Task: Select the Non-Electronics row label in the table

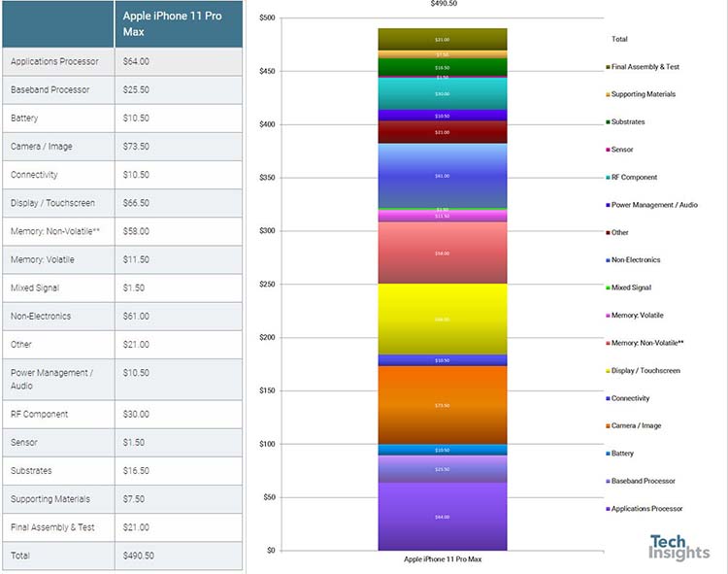Action: [x=41, y=317]
